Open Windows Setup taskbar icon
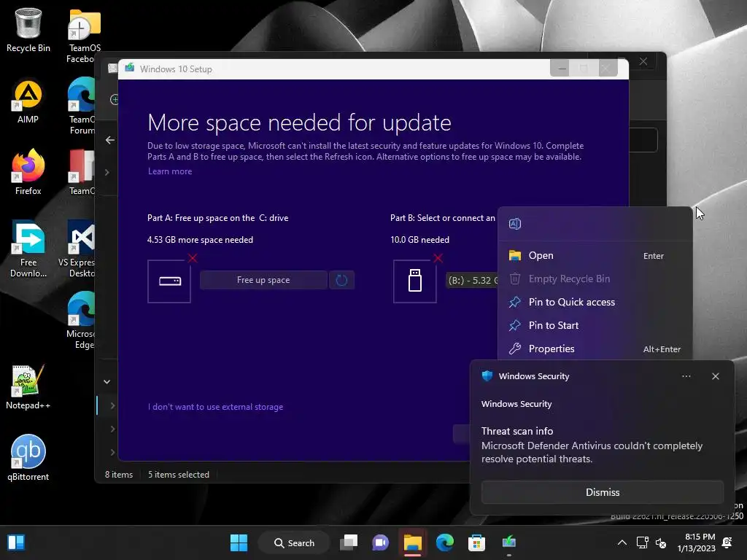This screenshot has width=747, height=560. point(508,542)
